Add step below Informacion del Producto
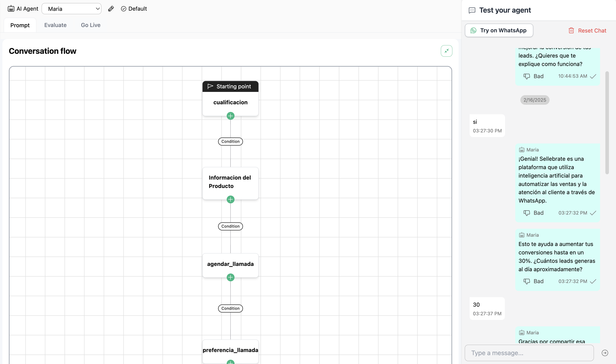This screenshot has width=616, height=364. click(230, 199)
